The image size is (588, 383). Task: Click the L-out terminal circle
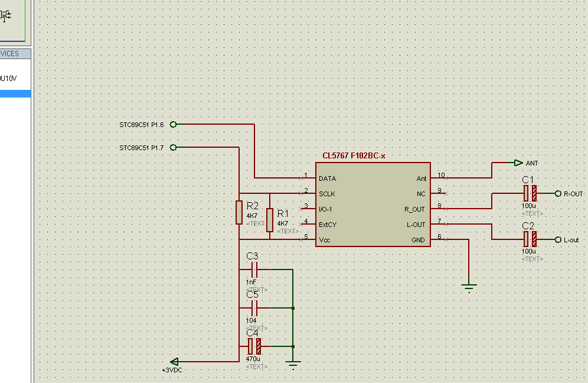tap(558, 239)
